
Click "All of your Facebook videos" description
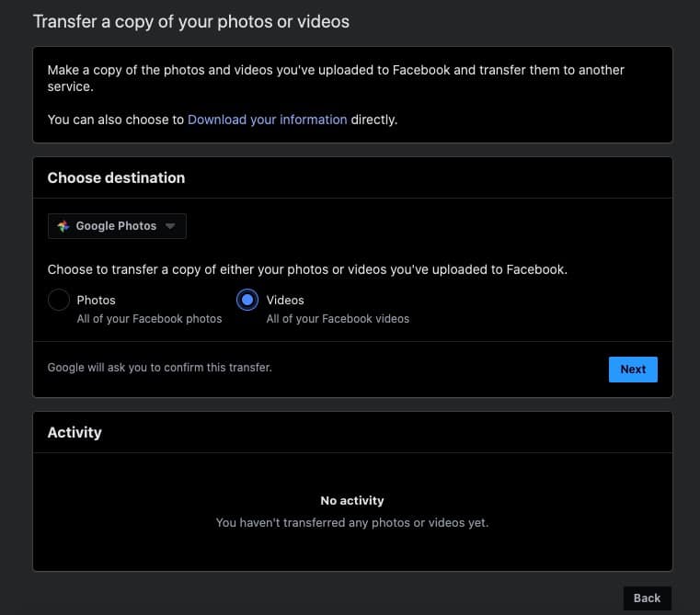point(338,319)
